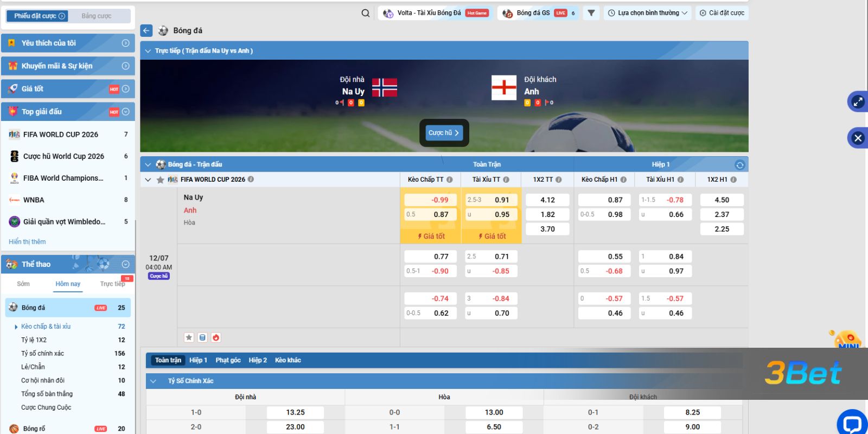Switch to the Bảng cược tab
This screenshot has width=868, height=434.
tap(97, 16)
